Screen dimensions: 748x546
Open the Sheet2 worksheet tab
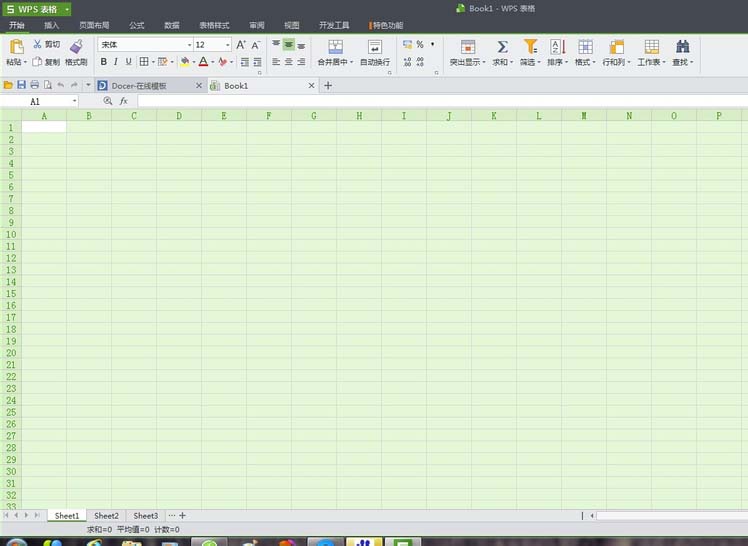tap(106, 515)
